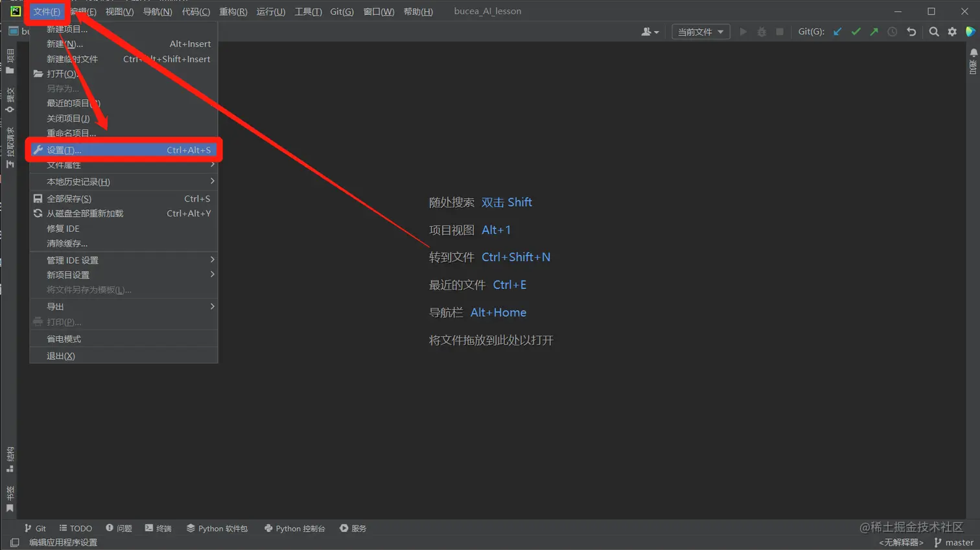Select 设置 menu entry
This screenshot has width=980, height=550.
124,150
